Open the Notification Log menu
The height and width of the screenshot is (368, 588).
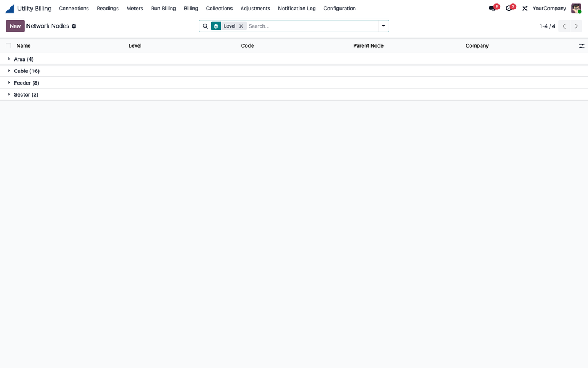[x=297, y=8]
